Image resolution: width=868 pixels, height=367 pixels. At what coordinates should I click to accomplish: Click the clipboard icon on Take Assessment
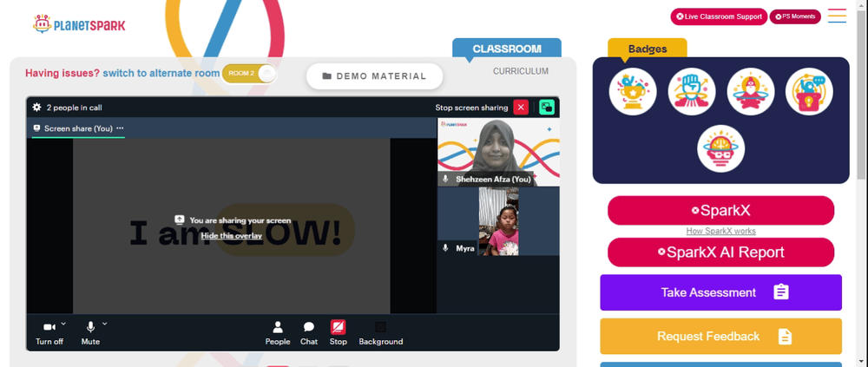pos(780,292)
